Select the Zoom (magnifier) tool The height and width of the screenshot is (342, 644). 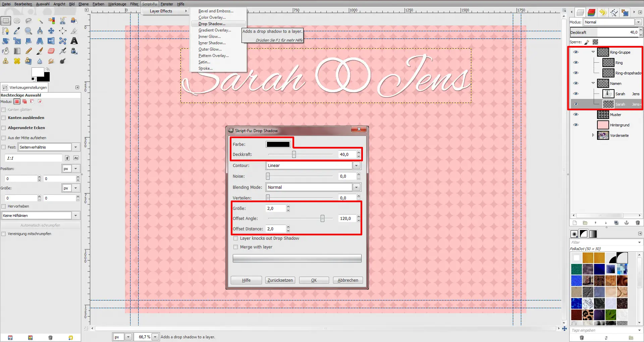[x=29, y=31]
